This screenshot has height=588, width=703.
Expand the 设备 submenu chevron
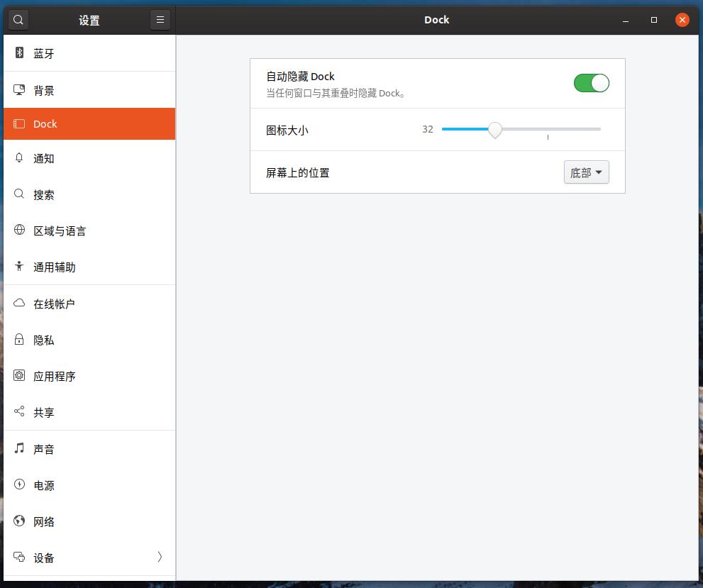[160, 557]
